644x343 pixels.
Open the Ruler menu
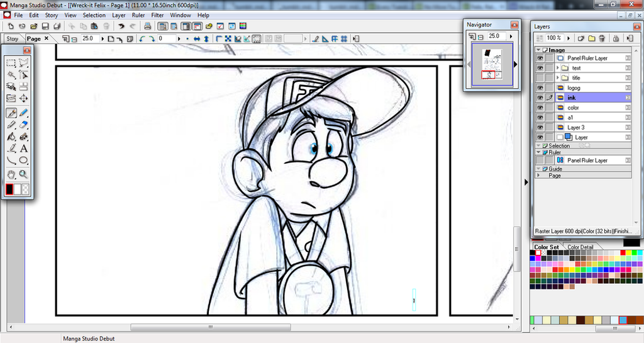click(138, 15)
